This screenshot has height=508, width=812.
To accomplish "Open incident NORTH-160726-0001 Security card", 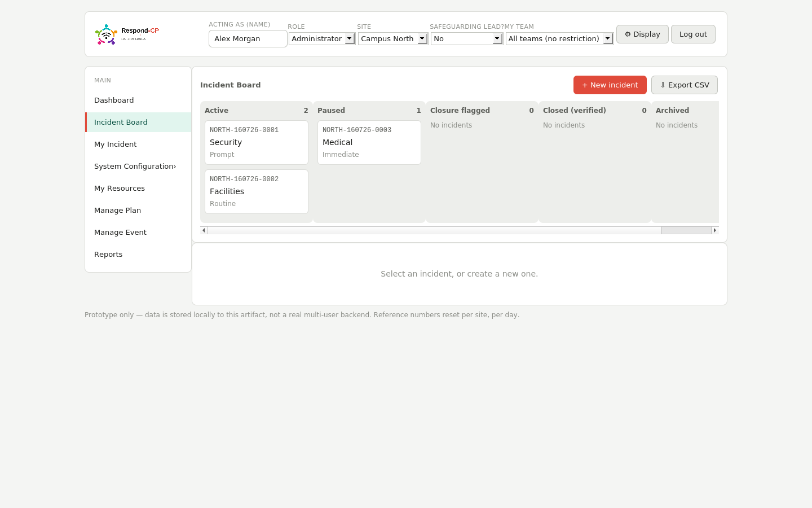I will pyautogui.click(x=257, y=142).
